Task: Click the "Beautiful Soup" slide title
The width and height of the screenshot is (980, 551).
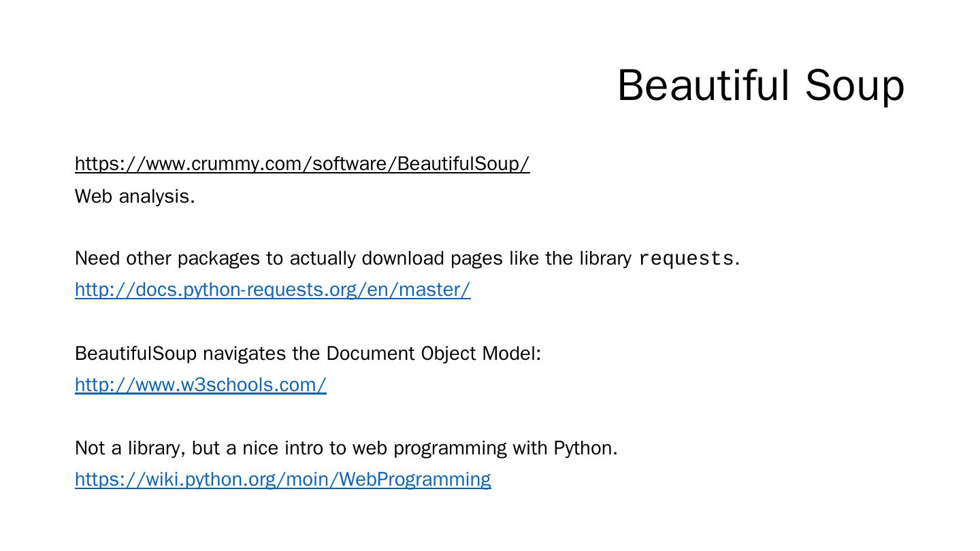Action: [760, 86]
